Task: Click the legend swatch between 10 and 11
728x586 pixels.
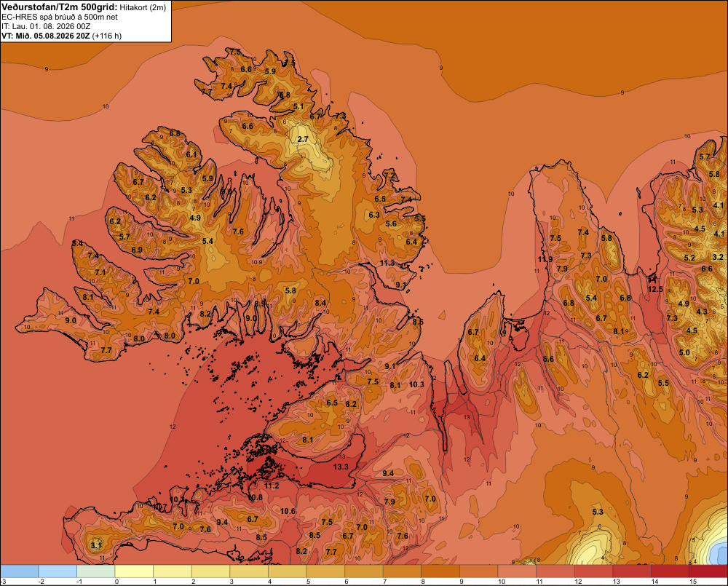Action: [x=517, y=571]
